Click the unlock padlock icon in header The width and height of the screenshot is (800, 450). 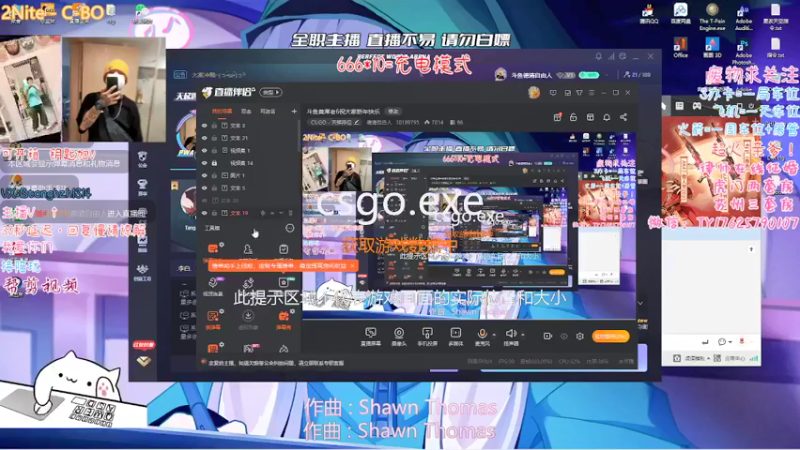click(573, 117)
